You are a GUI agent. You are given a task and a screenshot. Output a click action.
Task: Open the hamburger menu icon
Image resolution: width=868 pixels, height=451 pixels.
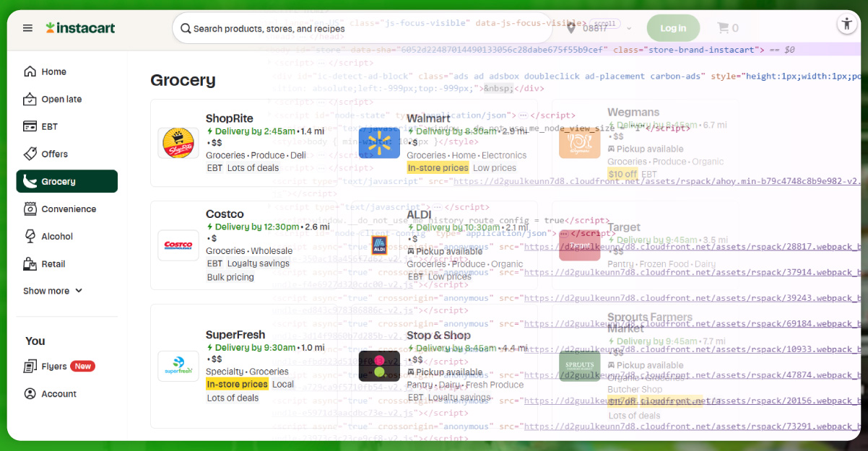(27, 28)
